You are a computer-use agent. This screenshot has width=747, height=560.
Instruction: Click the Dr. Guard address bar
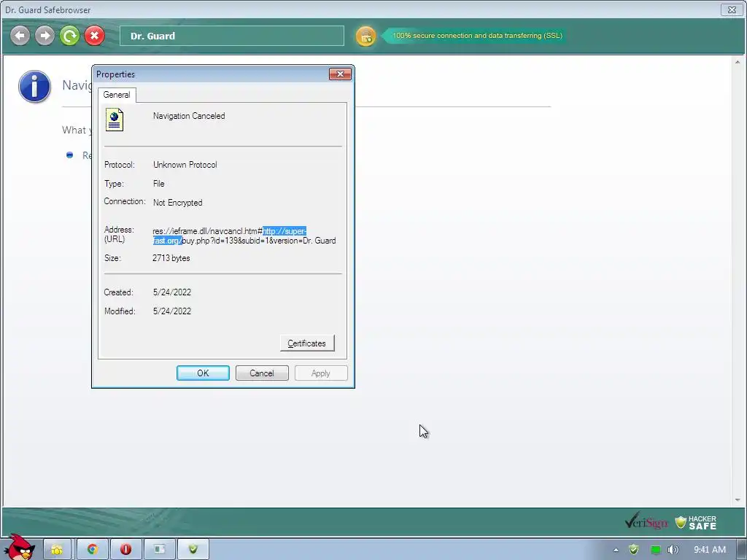[231, 36]
